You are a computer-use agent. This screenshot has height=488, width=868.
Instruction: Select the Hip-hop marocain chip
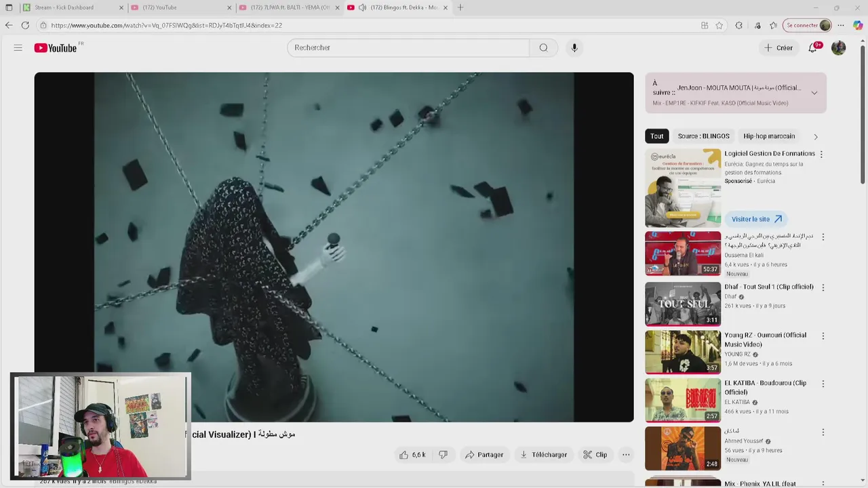[x=769, y=136]
